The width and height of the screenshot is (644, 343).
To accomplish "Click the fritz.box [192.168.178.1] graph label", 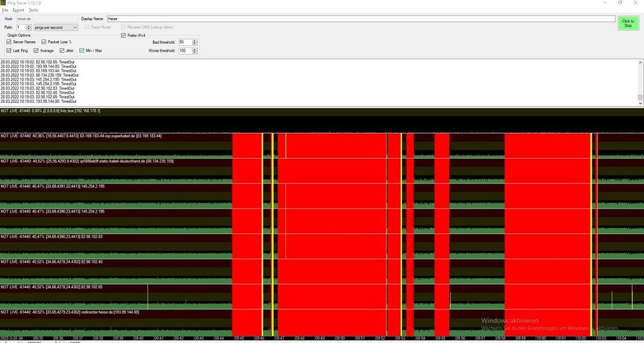I will coord(50,111).
